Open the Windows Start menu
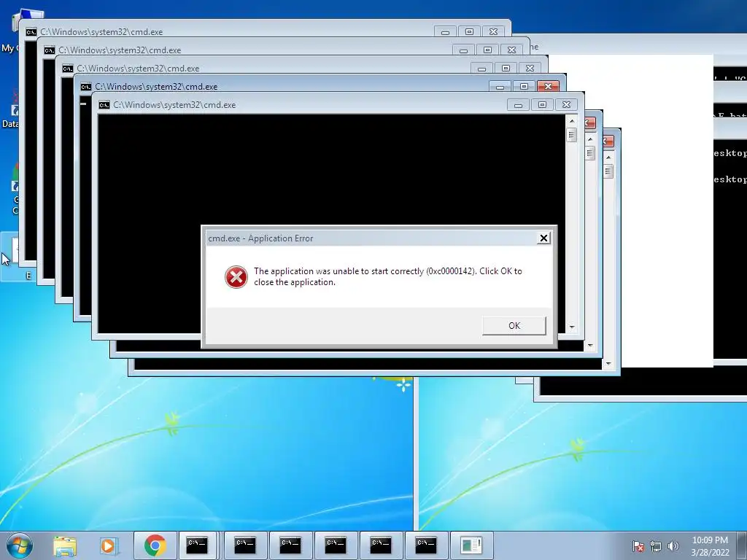The image size is (747, 560). [x=20, y=545]
